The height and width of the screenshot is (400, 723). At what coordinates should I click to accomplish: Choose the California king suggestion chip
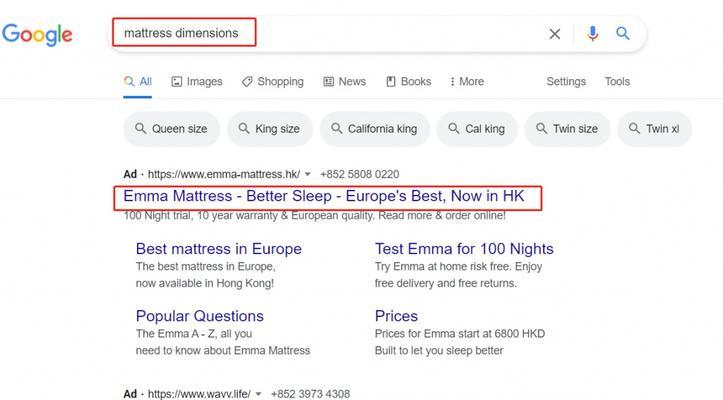(375, 129)
